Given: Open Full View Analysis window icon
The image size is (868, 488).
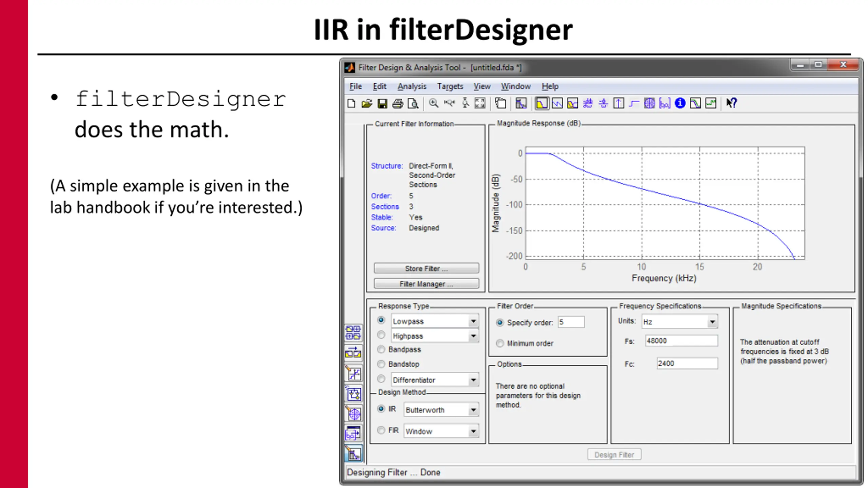Looking at the screenshot, I should point(500,103).
